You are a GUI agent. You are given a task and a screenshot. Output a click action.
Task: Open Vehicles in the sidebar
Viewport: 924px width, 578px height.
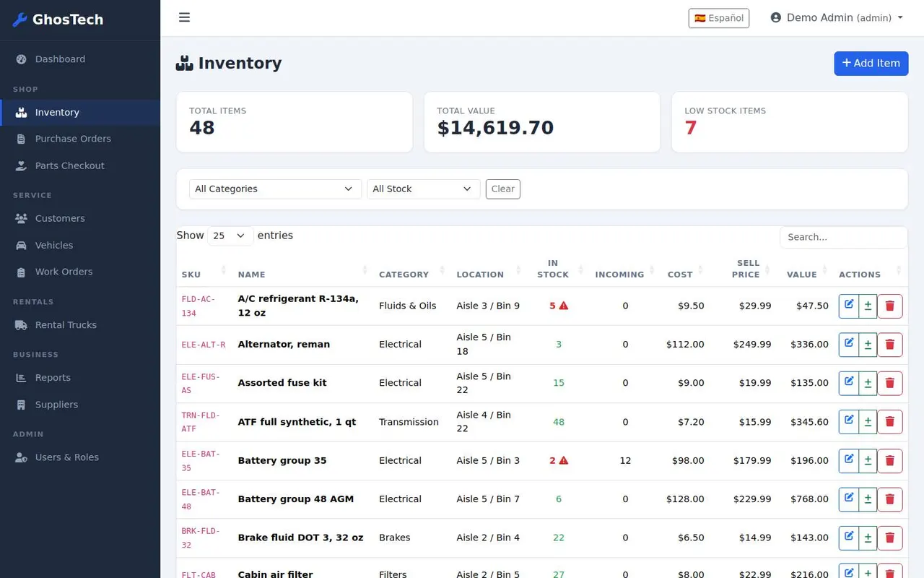tap(80, 245)
